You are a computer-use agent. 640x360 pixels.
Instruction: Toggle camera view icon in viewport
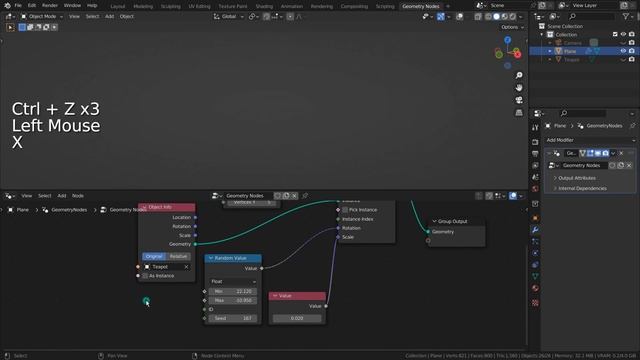click(519, 100)
